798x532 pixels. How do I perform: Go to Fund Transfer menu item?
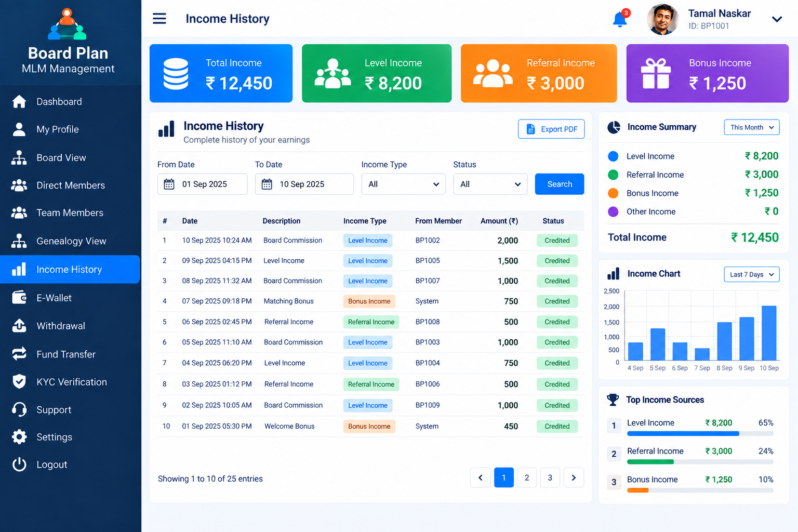click(70, 354)
